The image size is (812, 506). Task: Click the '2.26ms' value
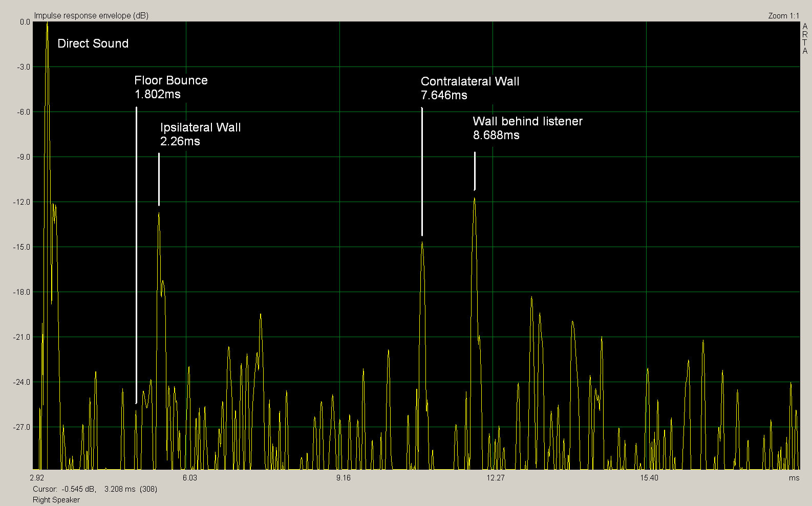(180, 141)
